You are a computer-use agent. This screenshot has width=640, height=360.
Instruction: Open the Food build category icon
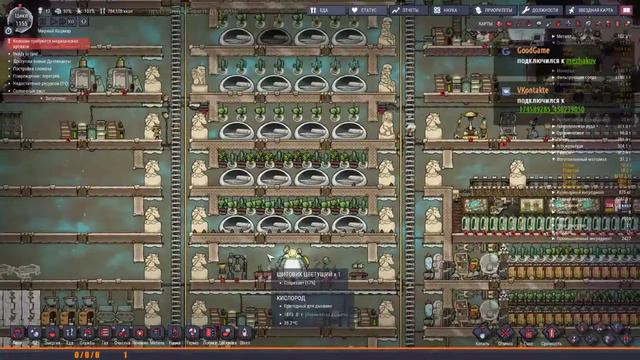69,334
